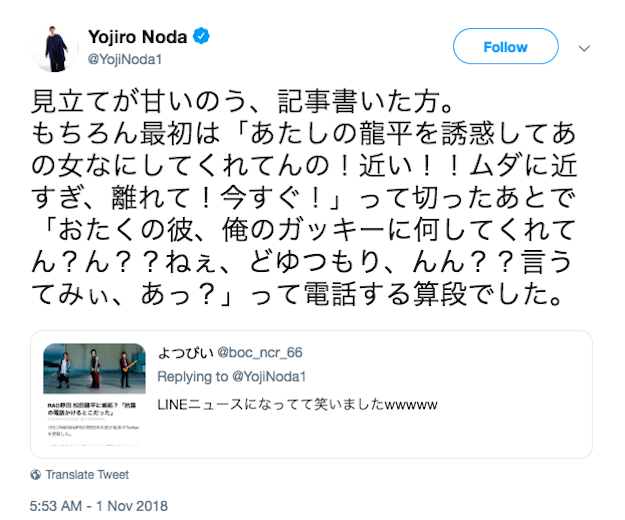Image resolution: width=625 pixels, height=520 pixels.
Task: Click the RAD野田 article headline in the card
Action: pos(95,408)
